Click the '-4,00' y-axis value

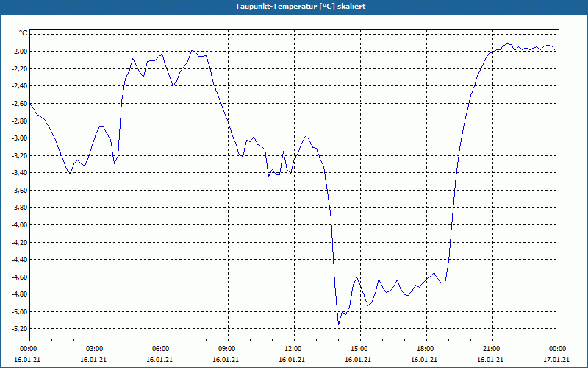click(x=20, y=225)
